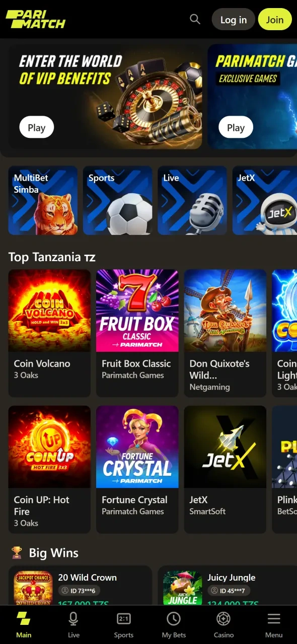The image size is (297, 644).
Task: Open the Fortune Crystal game thumbnail
Action: pyautogui.click(x=137, y=447)
